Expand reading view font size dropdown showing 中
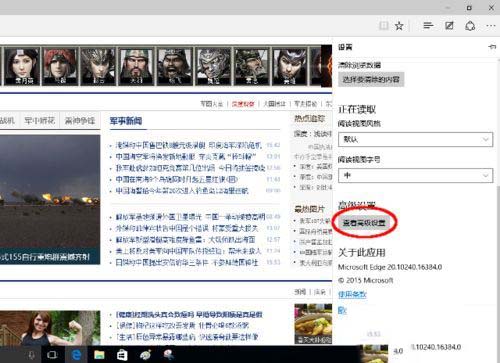 click(415, 175)
